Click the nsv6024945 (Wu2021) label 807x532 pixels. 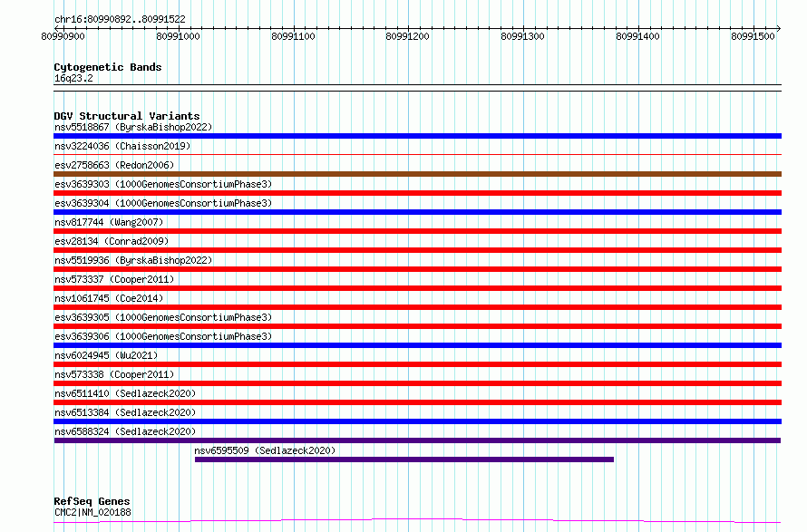[x=106, y=355]
